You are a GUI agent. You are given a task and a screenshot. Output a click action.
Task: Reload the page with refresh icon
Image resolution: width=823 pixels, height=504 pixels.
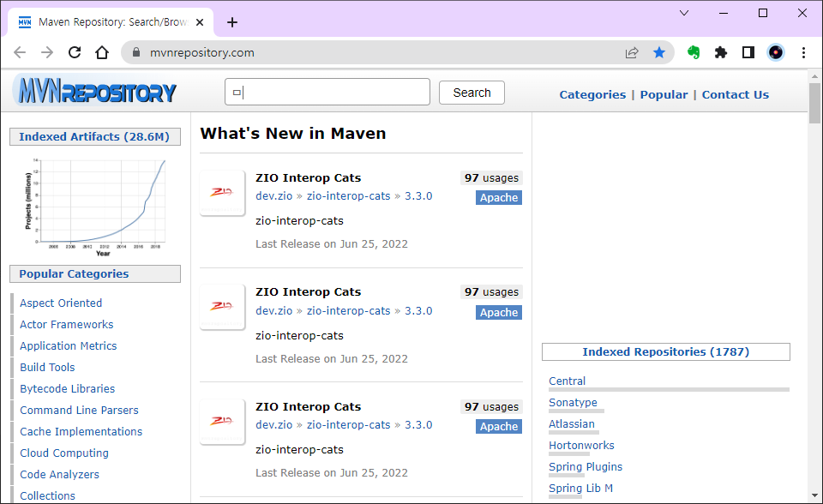coord(75,52)
